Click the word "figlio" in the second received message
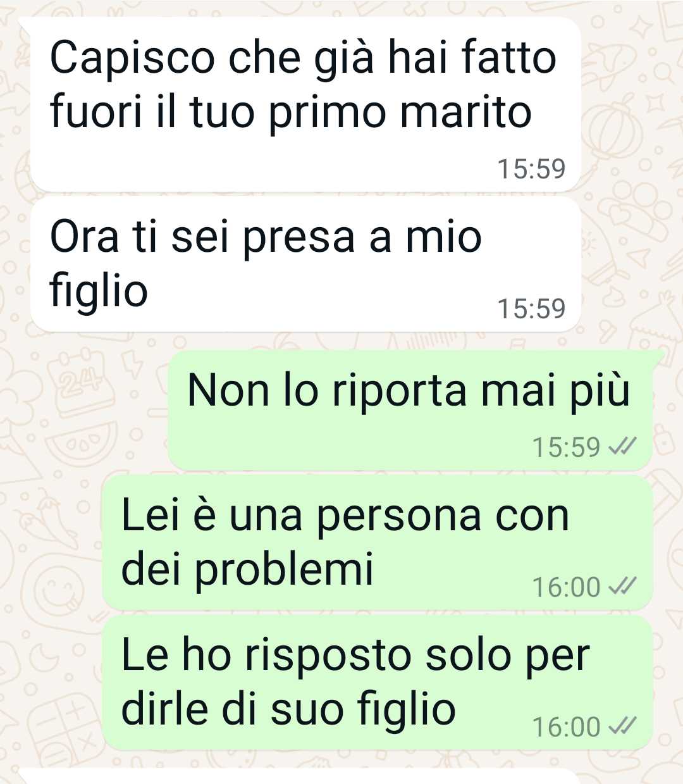This screenshot has height=784, width=683. (x=99, y=290)
